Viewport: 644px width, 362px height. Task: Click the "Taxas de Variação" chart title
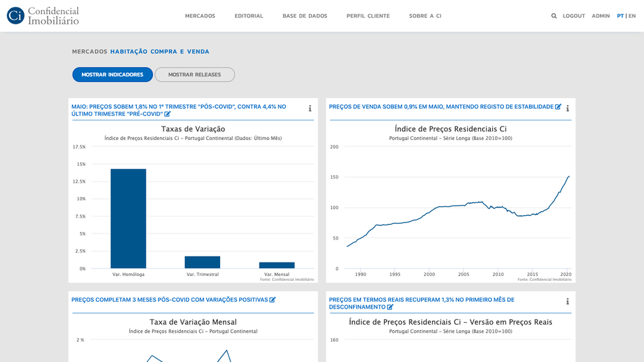[x=193, y=129]
